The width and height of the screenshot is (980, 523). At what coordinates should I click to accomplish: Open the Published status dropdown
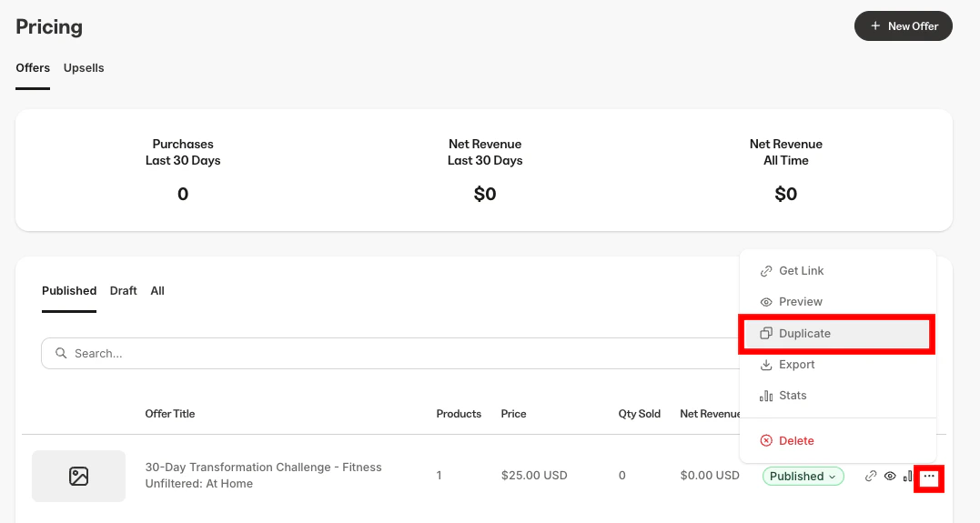[803, 476]
